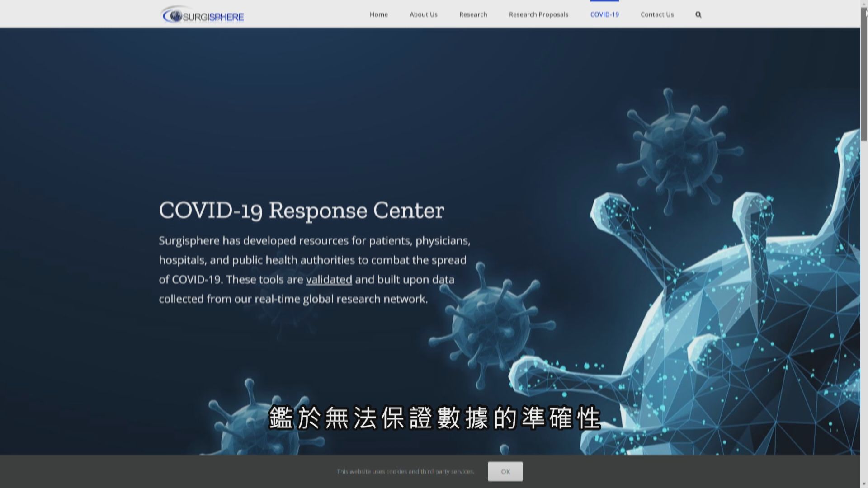Click the cookie notice message text
The width and height of the screenshot is (868, 488).
click(405, 471)
